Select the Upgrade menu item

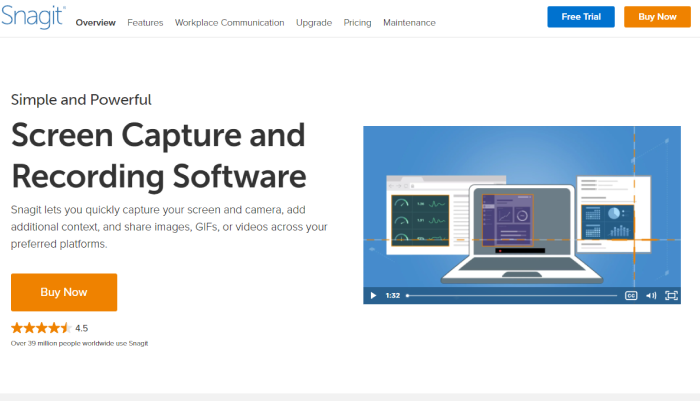coord(314,23)
